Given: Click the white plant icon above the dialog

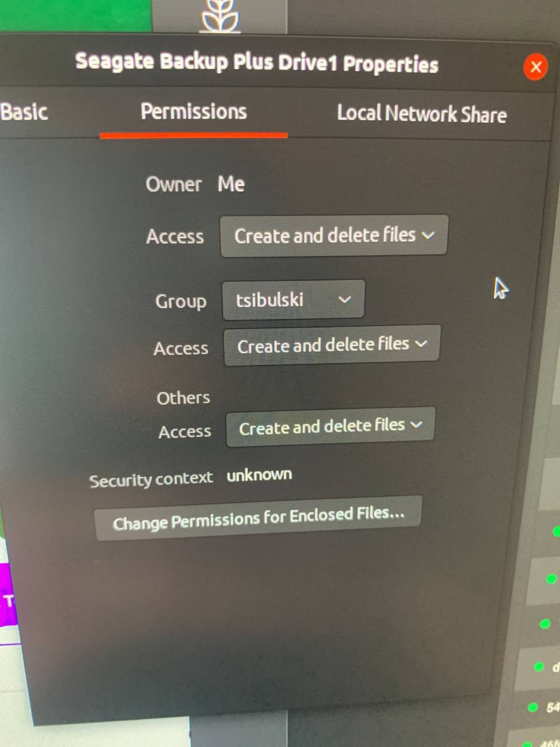Looking at the screenshot, I should (x=220, y=16).
